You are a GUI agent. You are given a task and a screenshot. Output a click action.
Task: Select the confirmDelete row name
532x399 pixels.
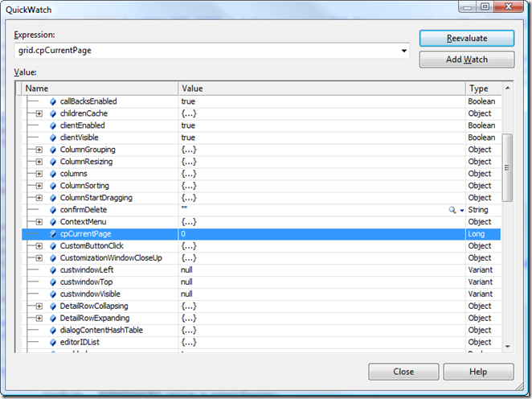pos(84,210)
